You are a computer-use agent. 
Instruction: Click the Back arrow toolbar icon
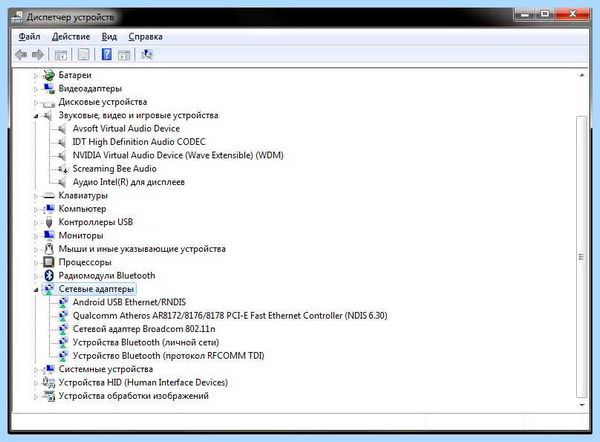pos(21,55)
